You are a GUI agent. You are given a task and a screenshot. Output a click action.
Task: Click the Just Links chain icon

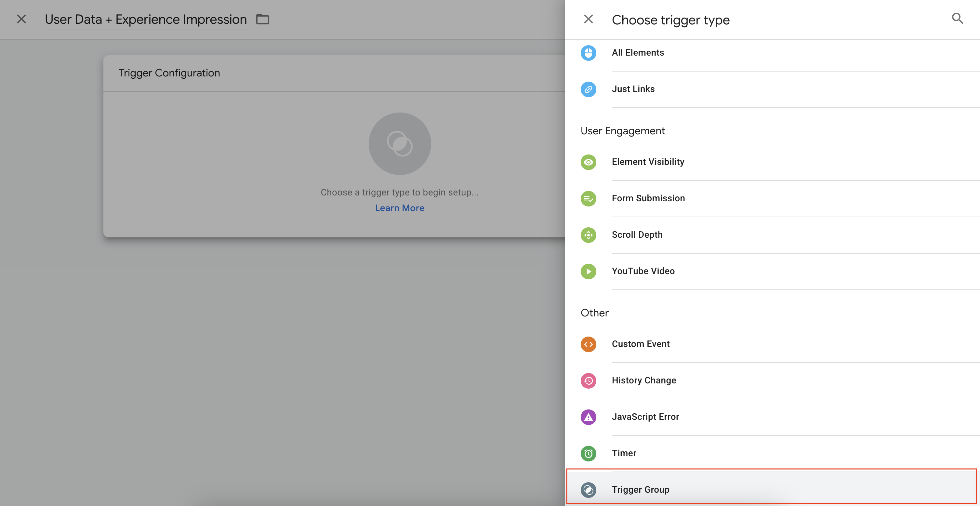pyautogui.click(x=588, y=89)
